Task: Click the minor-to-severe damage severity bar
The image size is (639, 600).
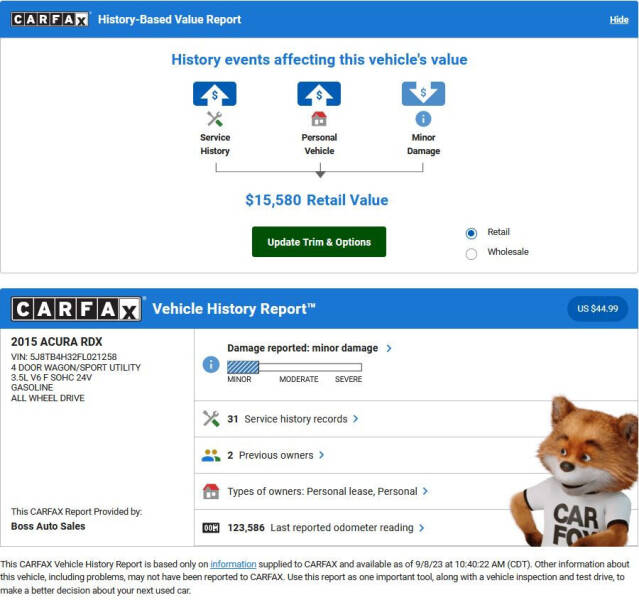Action: coord(294,367)
